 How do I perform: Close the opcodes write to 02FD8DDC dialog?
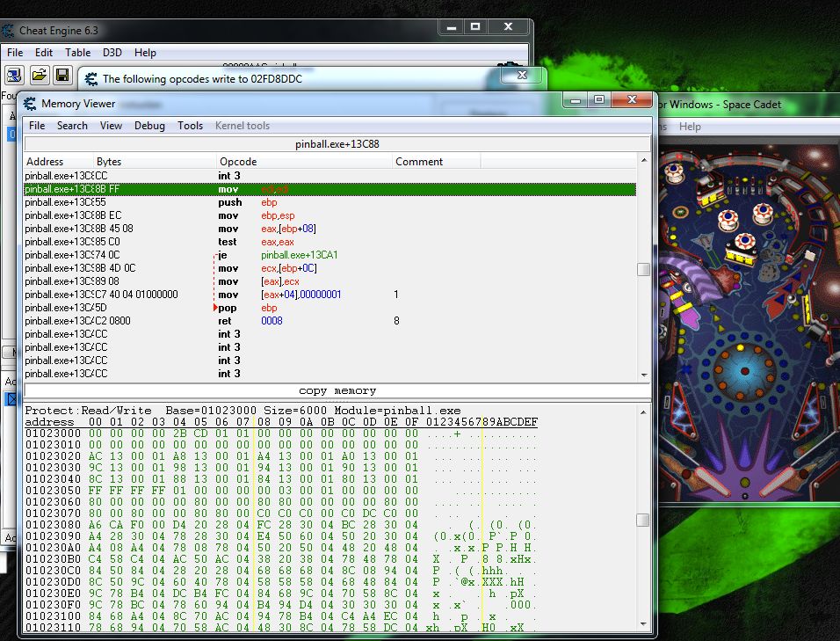click(x=522, y=75)
